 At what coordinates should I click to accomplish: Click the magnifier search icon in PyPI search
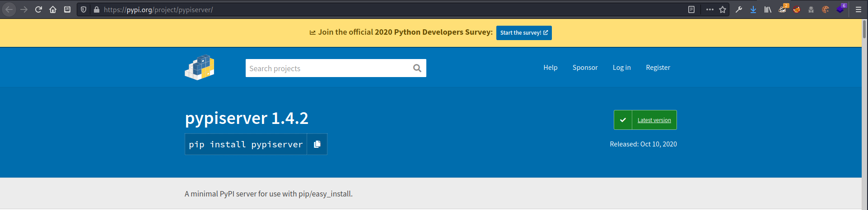[x=417, y=68]
